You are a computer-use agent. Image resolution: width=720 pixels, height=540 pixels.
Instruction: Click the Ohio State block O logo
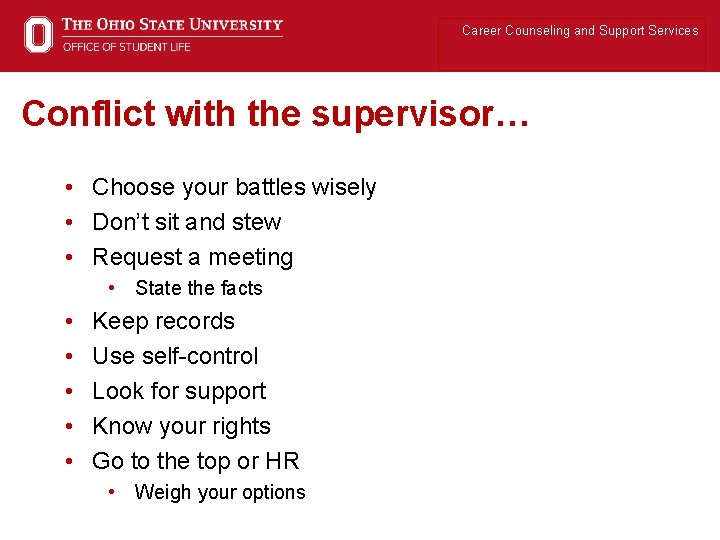pos(38,34)
